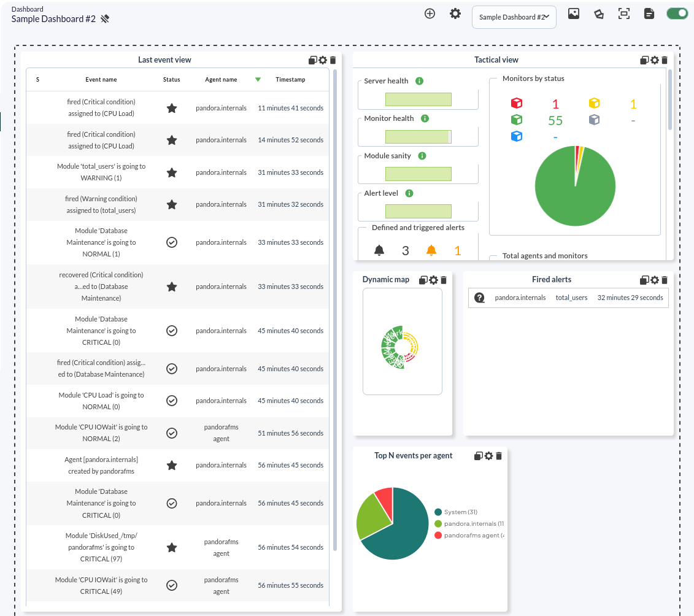Click the Server health info icon
The image size is (694, 616).
click(420, 81)
